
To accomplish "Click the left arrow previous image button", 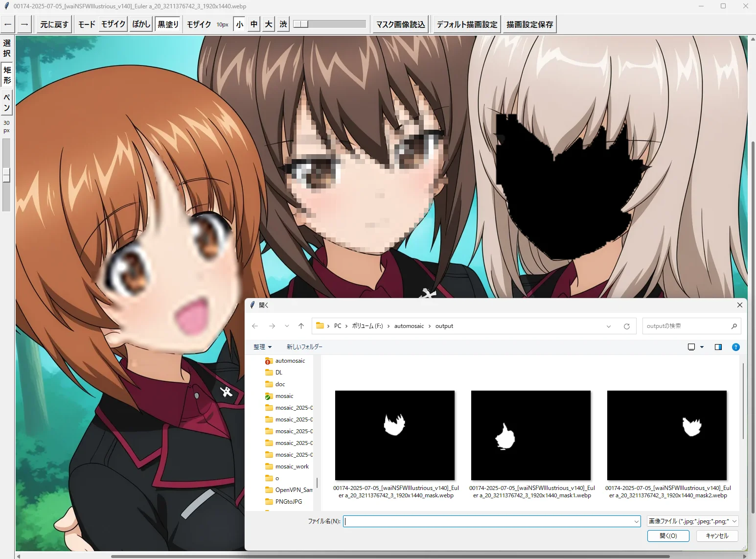I will click(8, 24).
